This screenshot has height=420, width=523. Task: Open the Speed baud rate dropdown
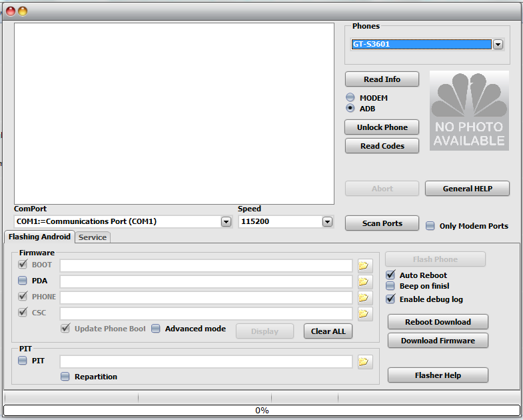click(328, 222)
